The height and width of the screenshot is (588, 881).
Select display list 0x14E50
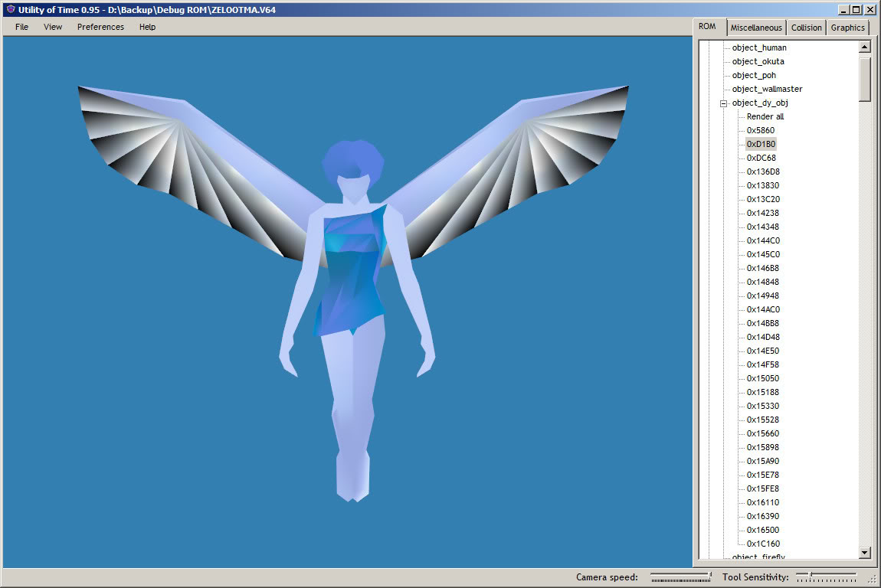763,351
